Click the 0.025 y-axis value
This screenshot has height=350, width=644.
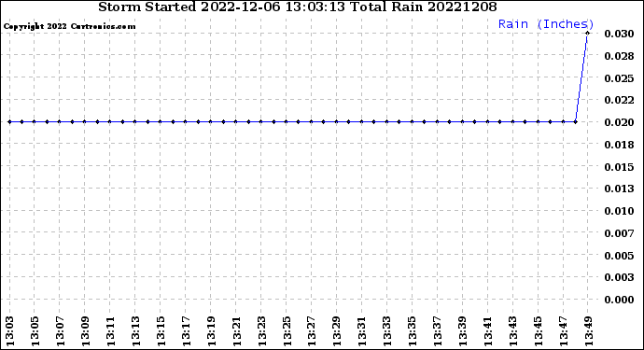click(x=619, y=78)
